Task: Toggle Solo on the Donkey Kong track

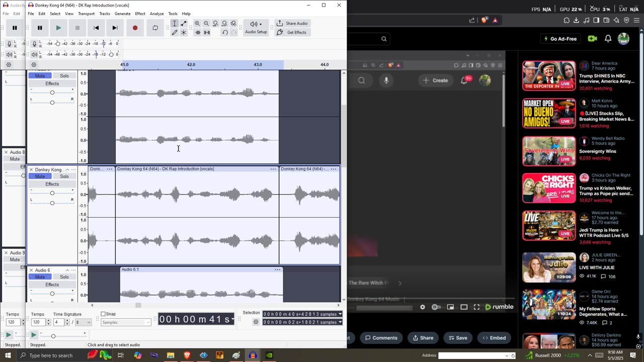Action: pyautogui.click(x=64, y=176)
